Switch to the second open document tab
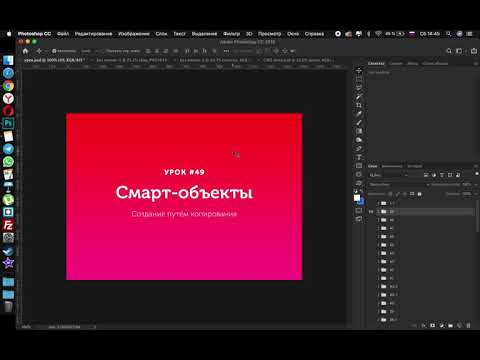480x360 pixels. (x=132, y=60)
